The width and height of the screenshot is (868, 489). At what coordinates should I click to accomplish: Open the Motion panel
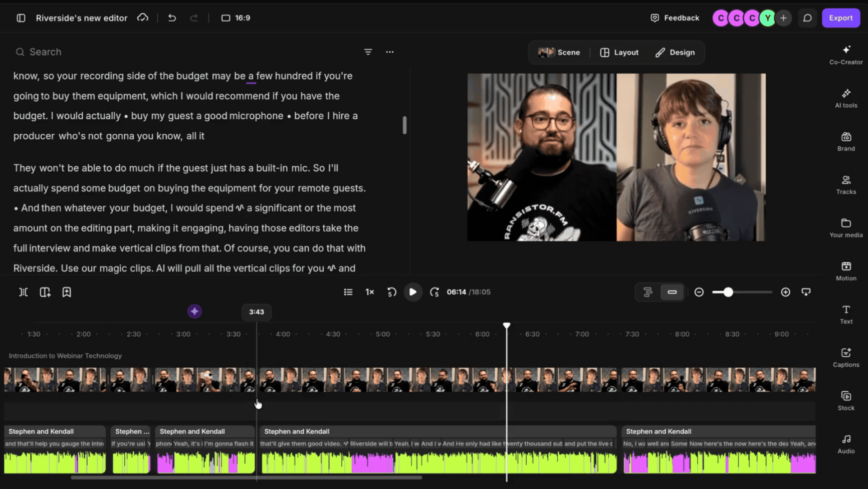point(846,271)
